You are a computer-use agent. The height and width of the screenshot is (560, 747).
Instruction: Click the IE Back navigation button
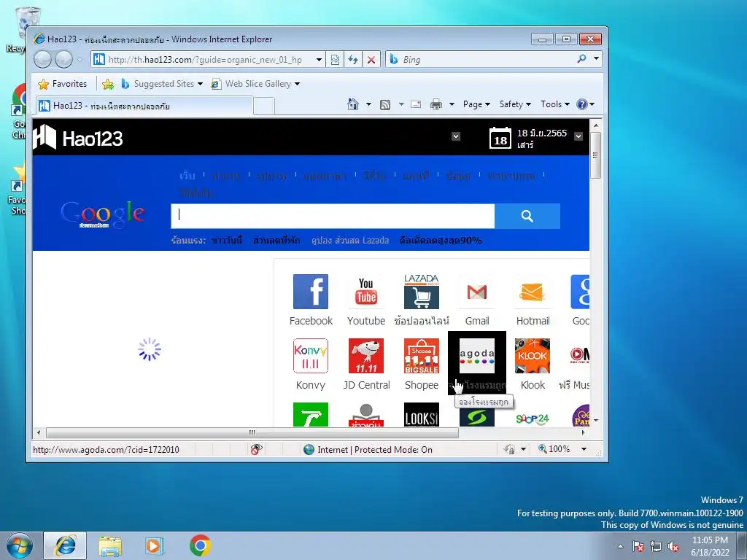(43, 60)
